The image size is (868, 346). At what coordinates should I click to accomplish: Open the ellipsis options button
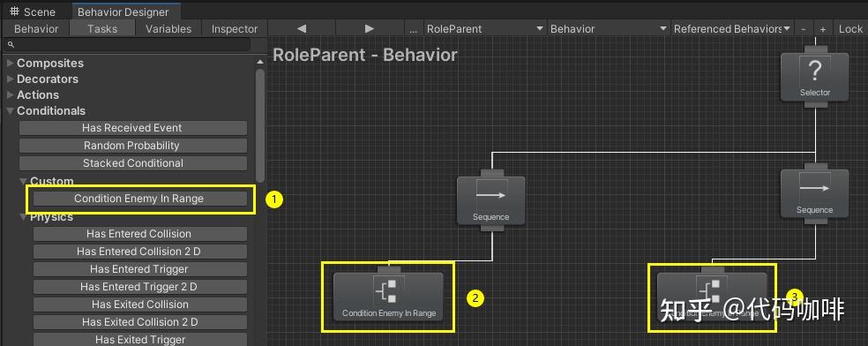coord(414,29)
